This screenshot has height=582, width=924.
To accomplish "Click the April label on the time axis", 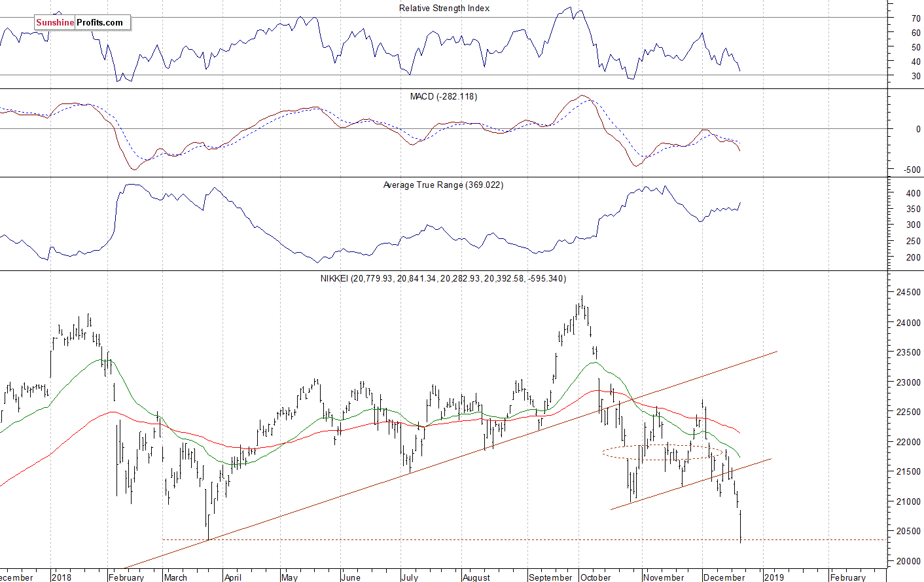I will click(233, 577).
